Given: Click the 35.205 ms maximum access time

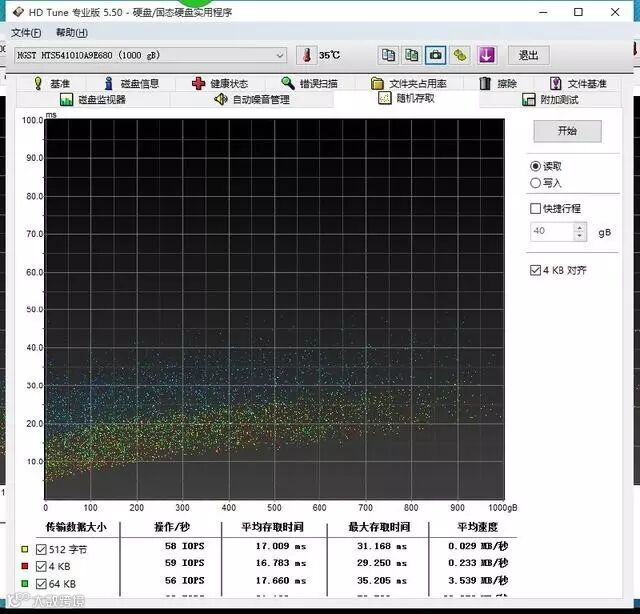Looking at the screenshot, I should 382,581.
